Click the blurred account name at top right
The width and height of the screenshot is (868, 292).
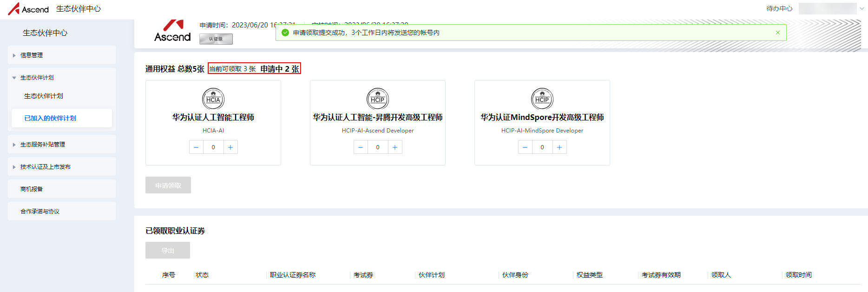828,8
